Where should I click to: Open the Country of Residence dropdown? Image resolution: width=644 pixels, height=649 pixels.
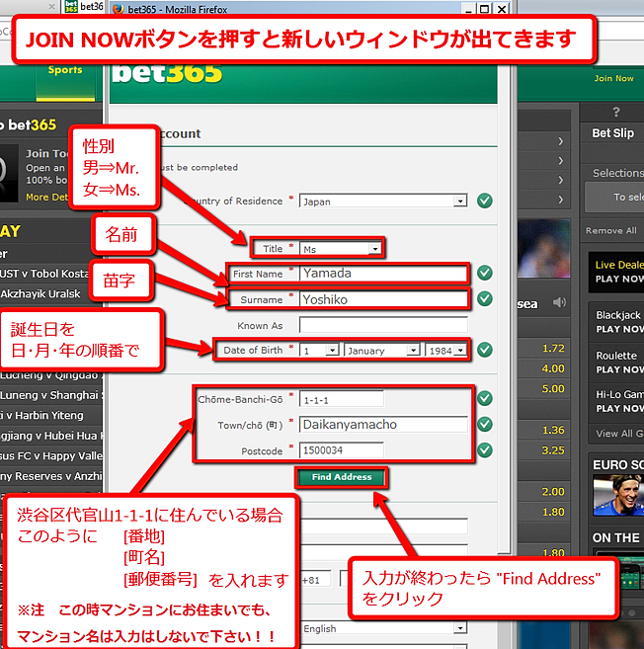coord(383,202)
